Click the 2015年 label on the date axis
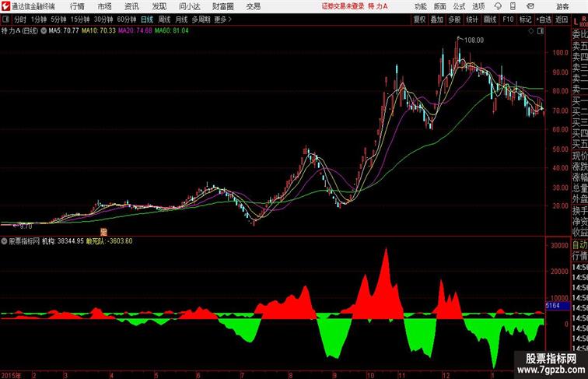The height and width of the screenshot is (379, 588). pos(11,375)
